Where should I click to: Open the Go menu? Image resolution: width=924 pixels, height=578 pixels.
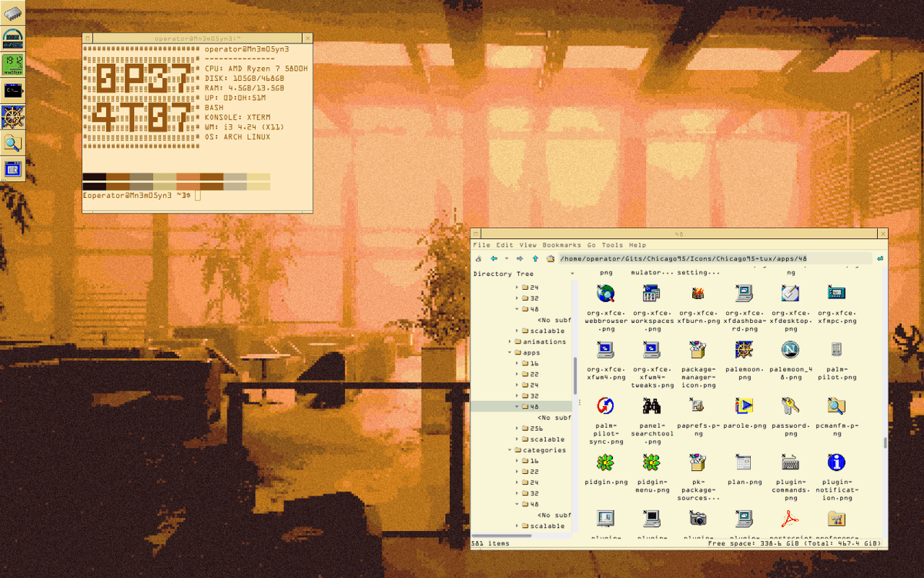pos(592,245)
